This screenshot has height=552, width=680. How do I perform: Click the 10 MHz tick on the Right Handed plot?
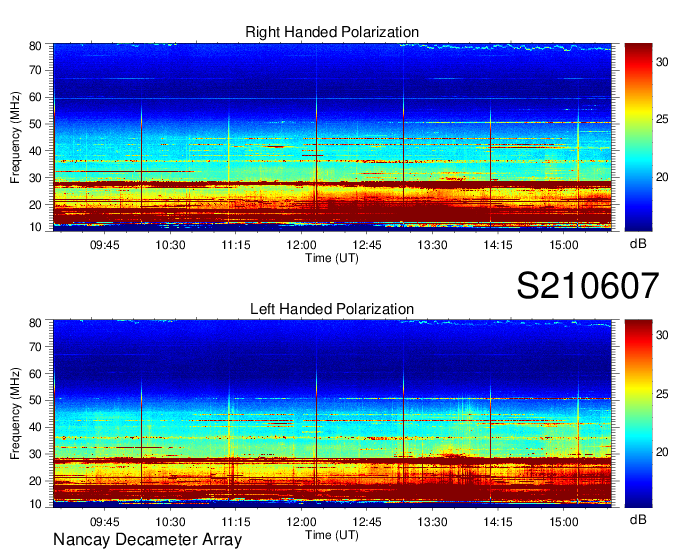pyautogui.click(x=35, y=227)
